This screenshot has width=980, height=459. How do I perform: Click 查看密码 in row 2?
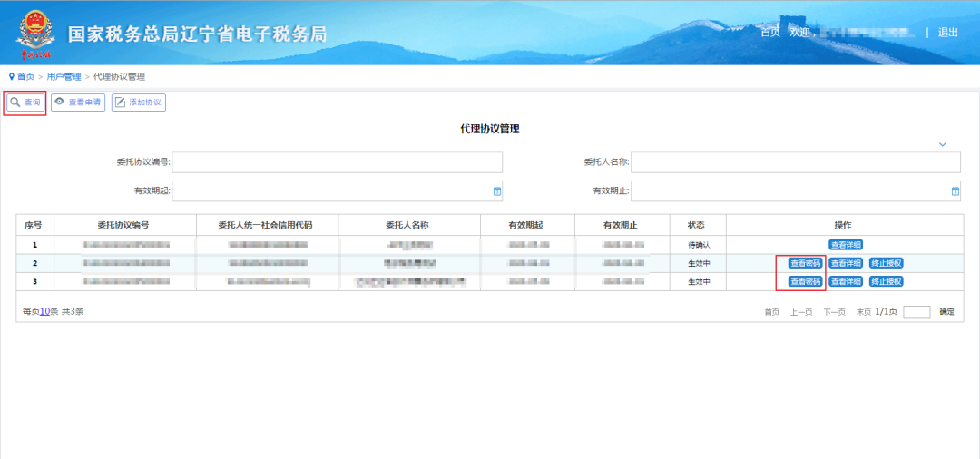pyautogui.click(x=805, y=264)
